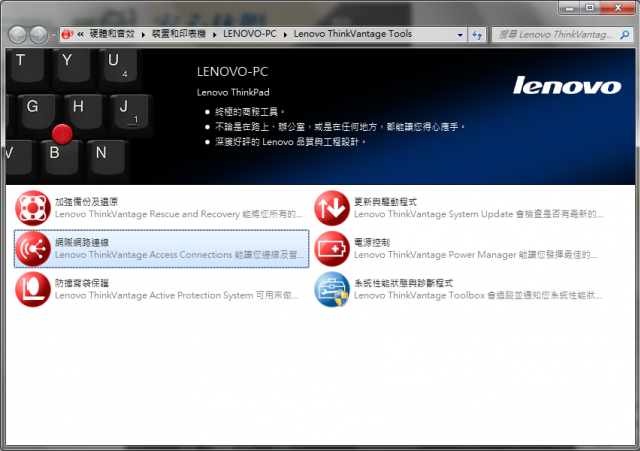Image resolution: width=640 pixels, height=451 pixels.
Task: Click the Lenovo logo in banner
Action: tap(567, 85)
